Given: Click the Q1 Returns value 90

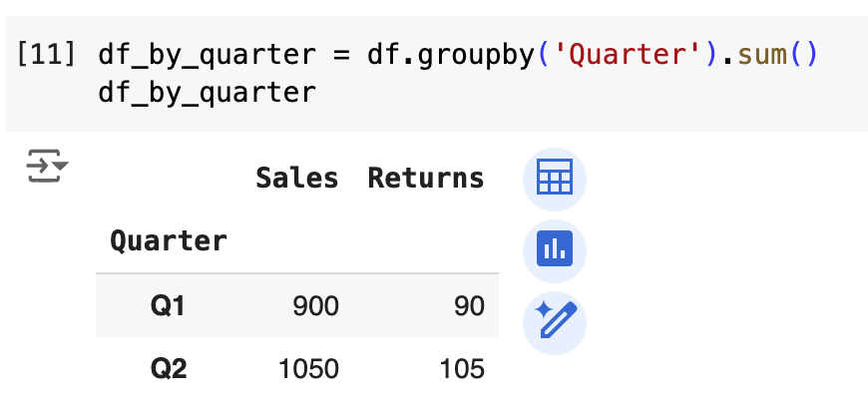Looking at the screenshot, I should coord(467,306).
